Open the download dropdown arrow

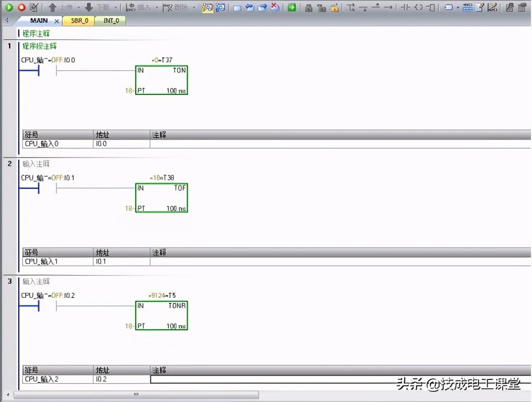116,7
